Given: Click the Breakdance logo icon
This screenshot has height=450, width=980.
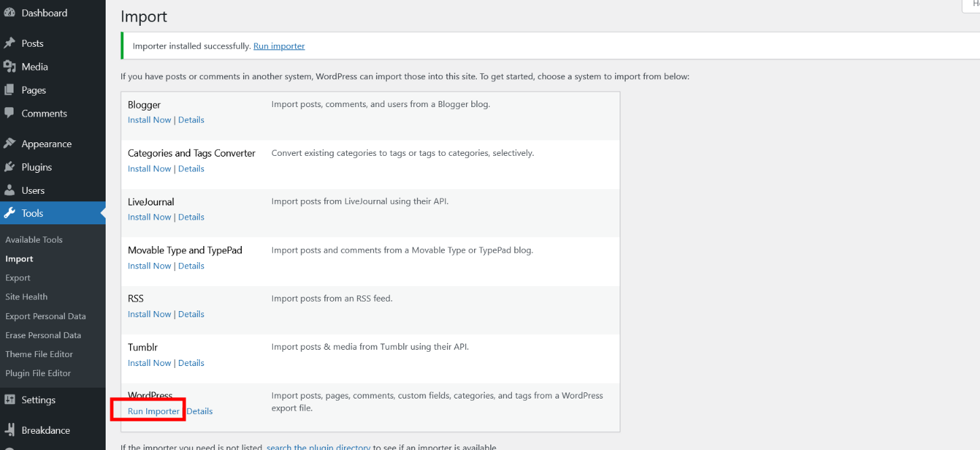Looking at the screenshot, I should click(x=9, y=430).
